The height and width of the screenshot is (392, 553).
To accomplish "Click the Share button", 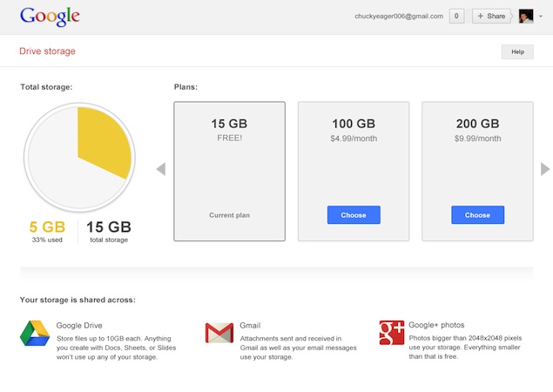I will tap(492, 17).
